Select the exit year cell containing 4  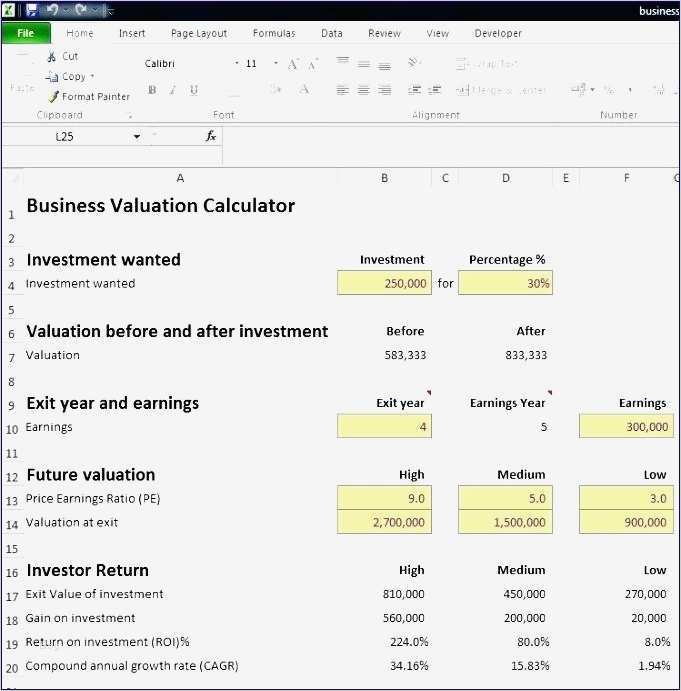tap(384, 426)
